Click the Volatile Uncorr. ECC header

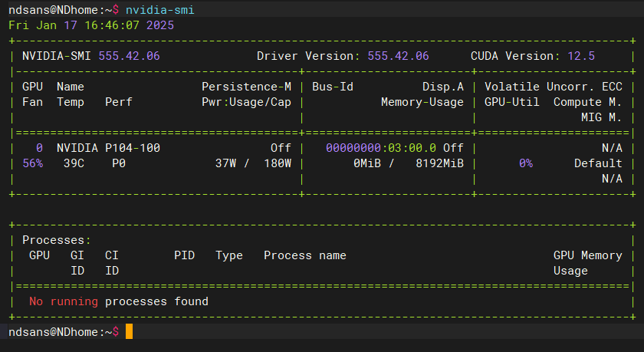tap(554, 87)
